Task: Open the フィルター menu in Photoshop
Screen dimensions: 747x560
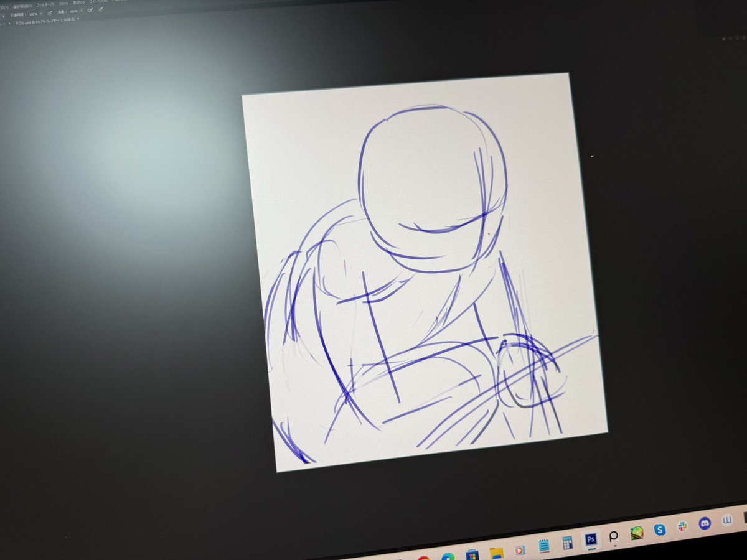Action: click(x=45, y=4)
